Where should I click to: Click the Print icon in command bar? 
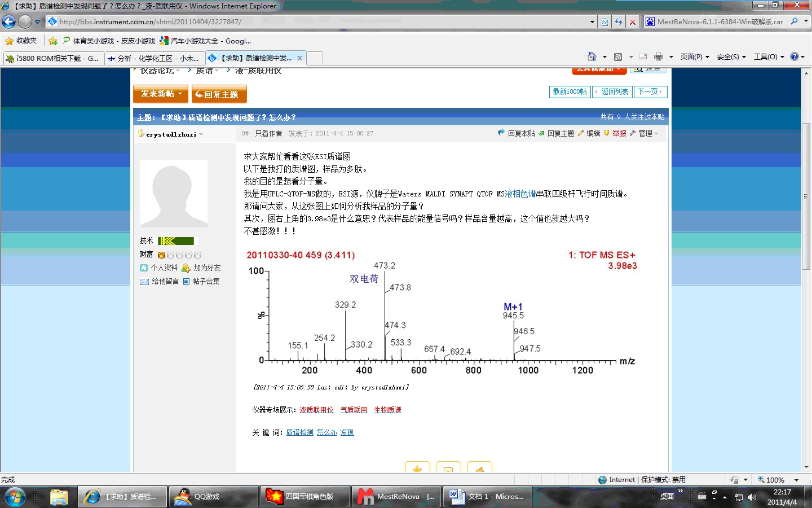tap(659, 56)
